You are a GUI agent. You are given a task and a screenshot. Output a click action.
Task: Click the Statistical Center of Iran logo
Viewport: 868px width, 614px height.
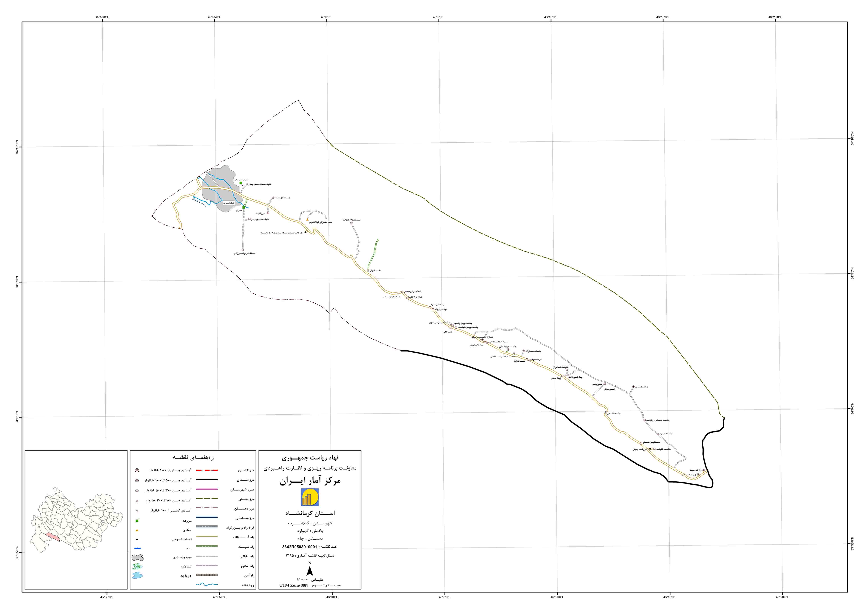[x=310, y=497]
